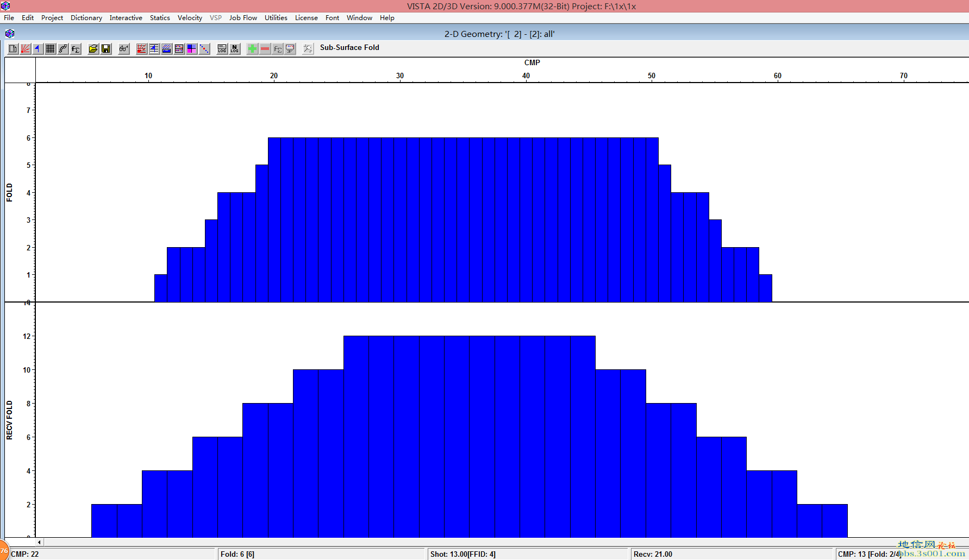The width and height of the screenshot is (969, 560).
Task: Click the N LOG icon
Action: click(x=235, y=49)
